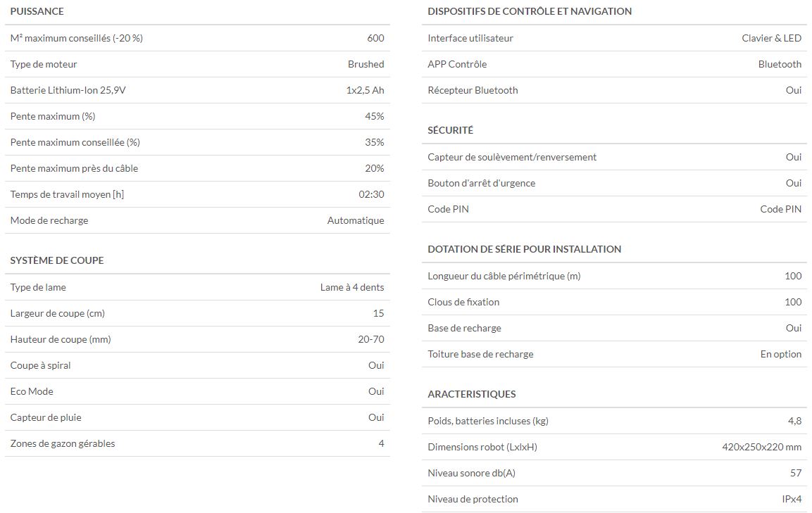Select the Lame à 4 dents value

point(352,287)
